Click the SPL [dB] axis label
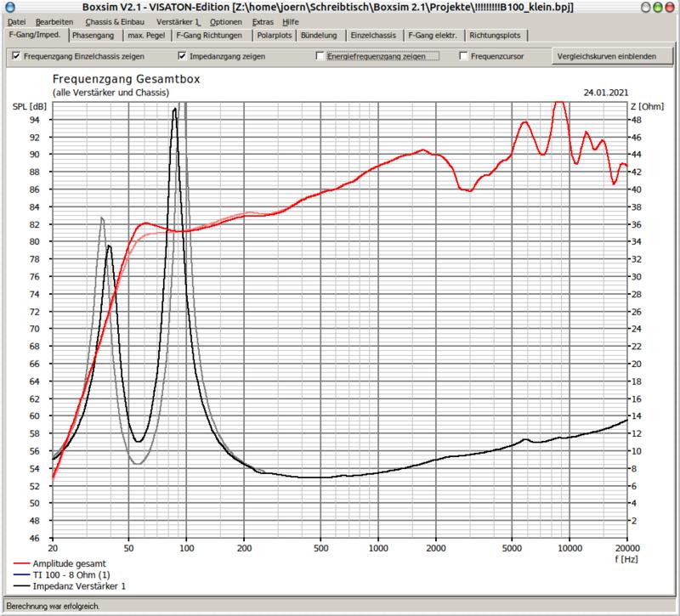680x616 pixels. [30, 107]
